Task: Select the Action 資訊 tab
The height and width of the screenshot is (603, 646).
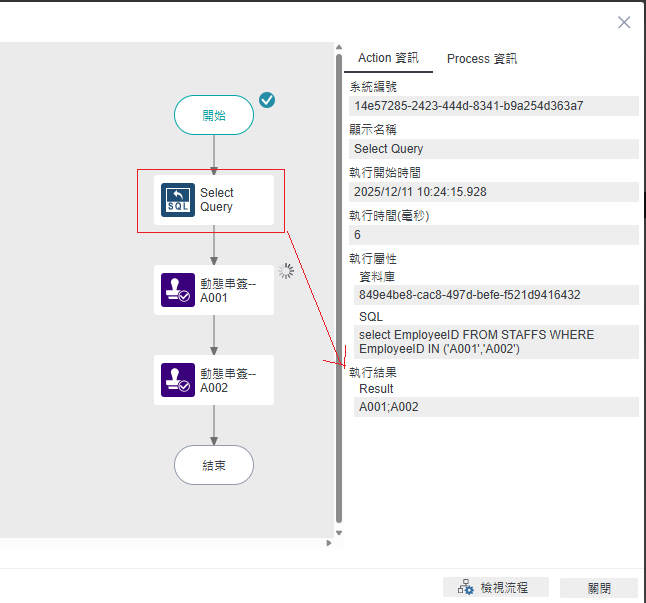Action: pos(389,59)
